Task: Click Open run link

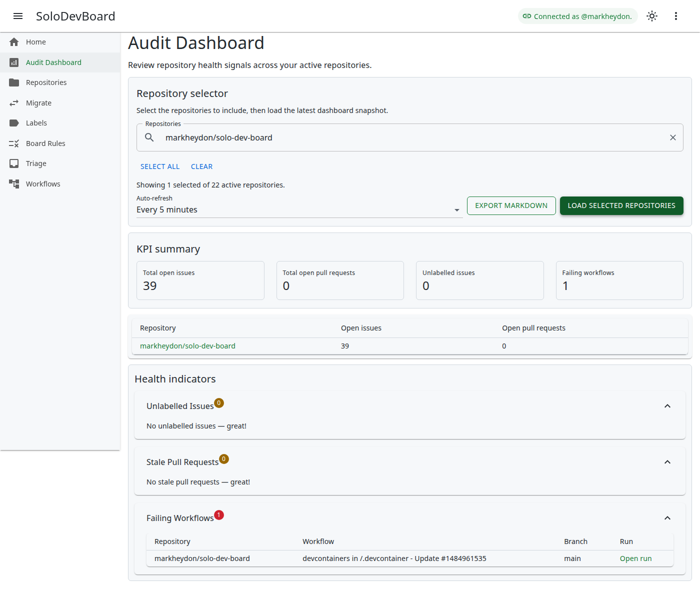Action: point(635,558)
